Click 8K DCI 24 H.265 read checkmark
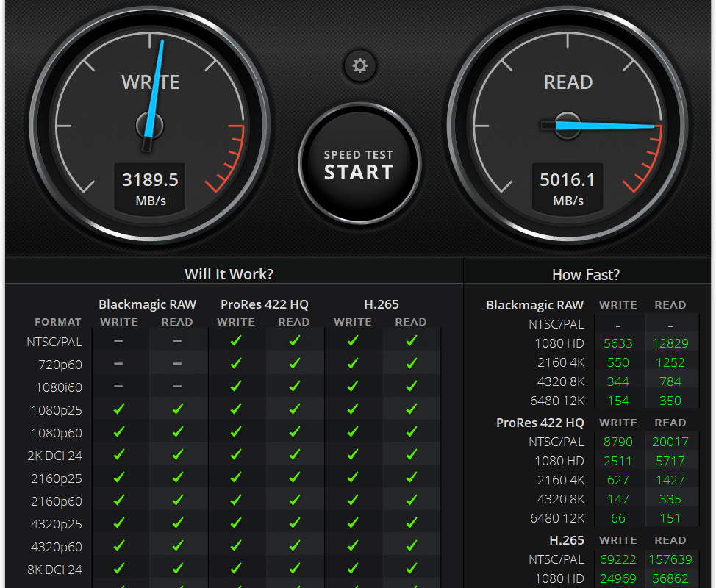716x588 pixels. click(x=412, y=568)
